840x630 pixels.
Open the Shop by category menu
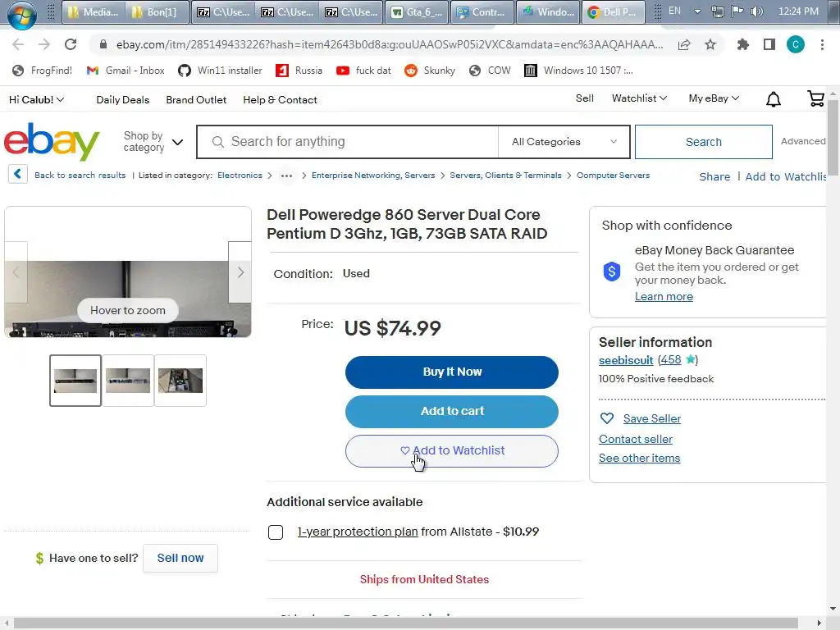(x=153, y=142)
